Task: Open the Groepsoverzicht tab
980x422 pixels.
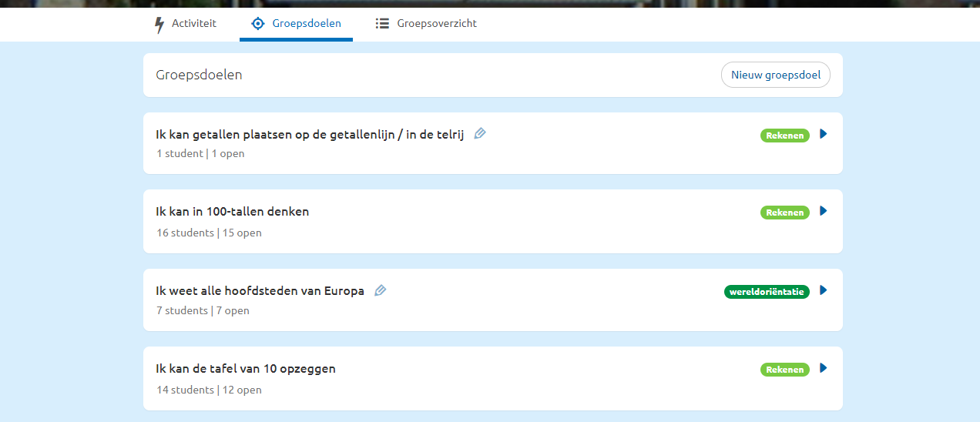Action: 426,24
